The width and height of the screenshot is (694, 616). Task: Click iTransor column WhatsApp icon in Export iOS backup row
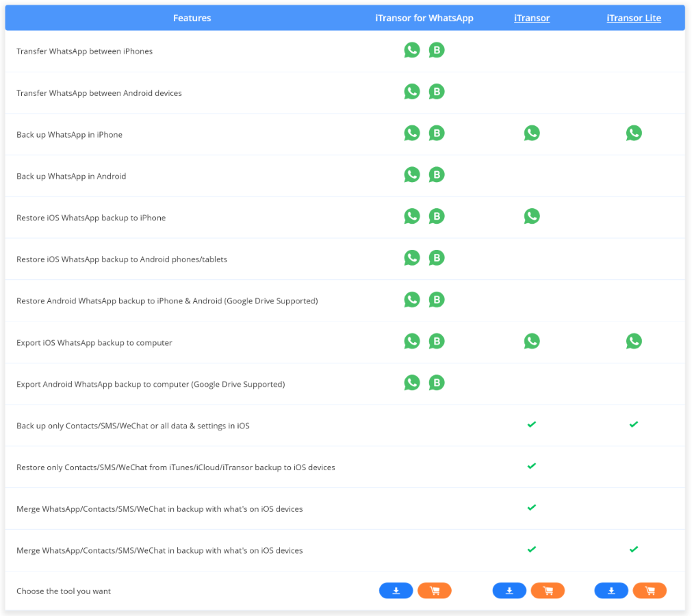pos(532,341)
